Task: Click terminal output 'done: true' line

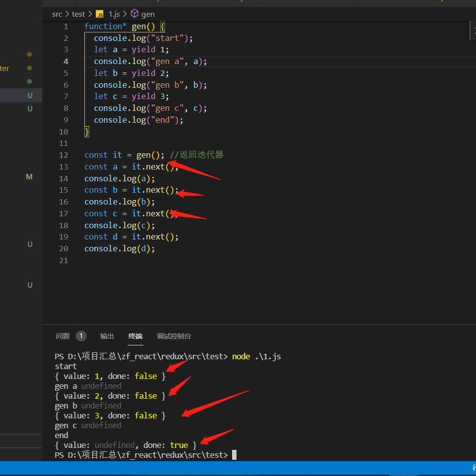Action: click(126, 445)
